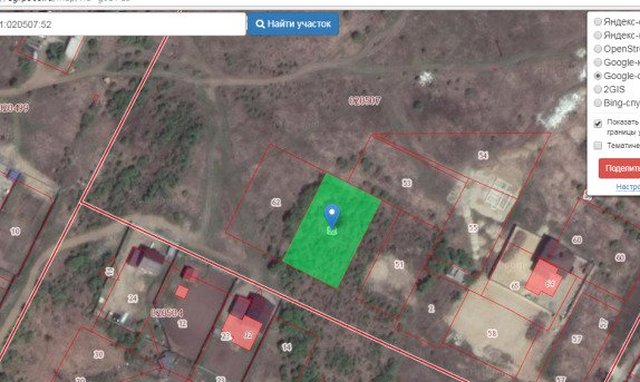
Task: Select the parcel labeled 32
Action: [248, 335]
